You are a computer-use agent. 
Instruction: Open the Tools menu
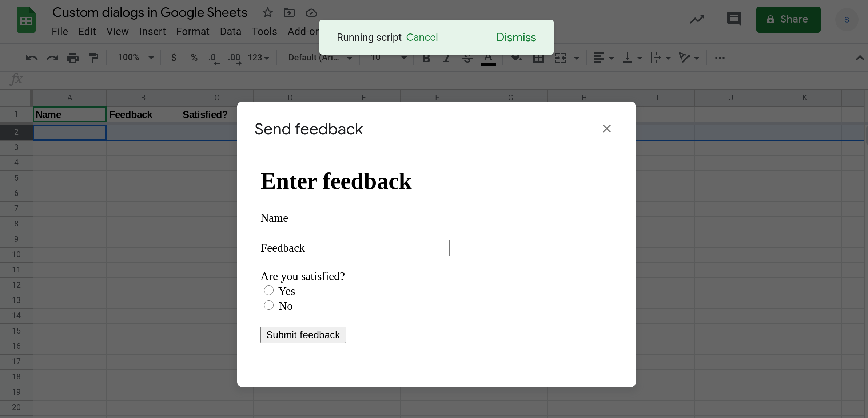pyautogui.click(x=264, y=32)
